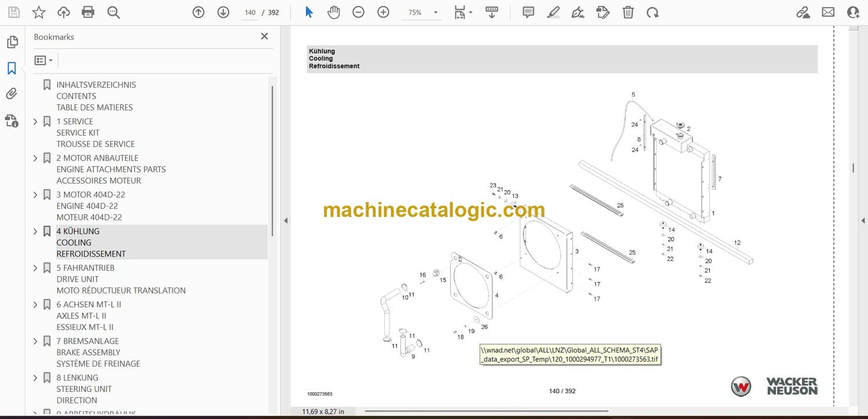Expand the 1 SERVICE bookmark

click(x=35, y=122)
